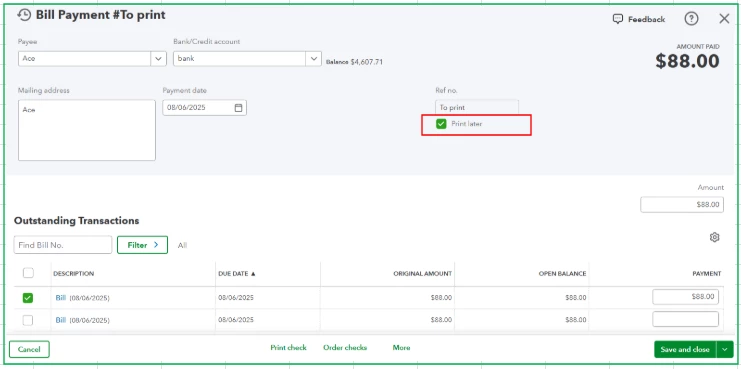741x369 pixels.
Task: Open the help question mark icon
Action: tap(691, 19)
